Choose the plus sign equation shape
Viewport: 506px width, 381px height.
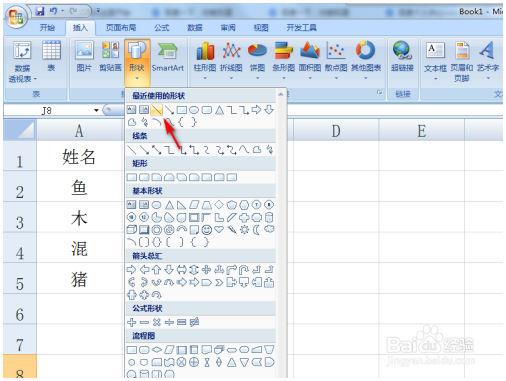coord(131,322)
